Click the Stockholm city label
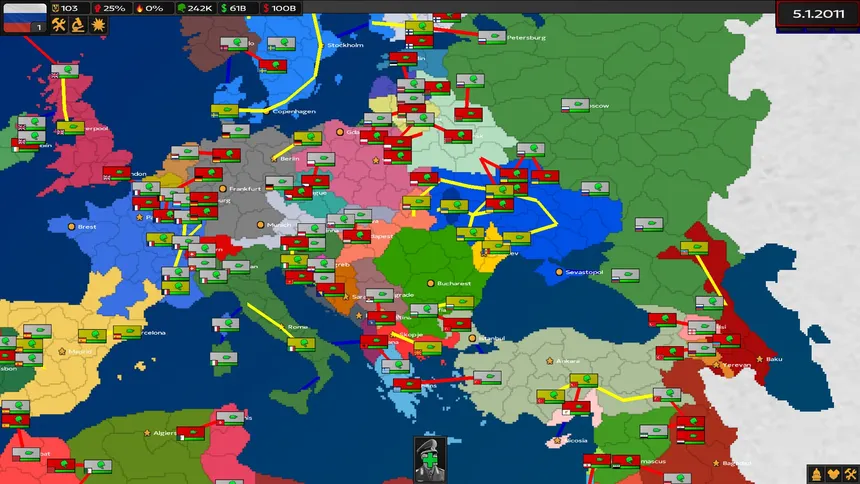The image size is (860, 484). coord(345,45)
